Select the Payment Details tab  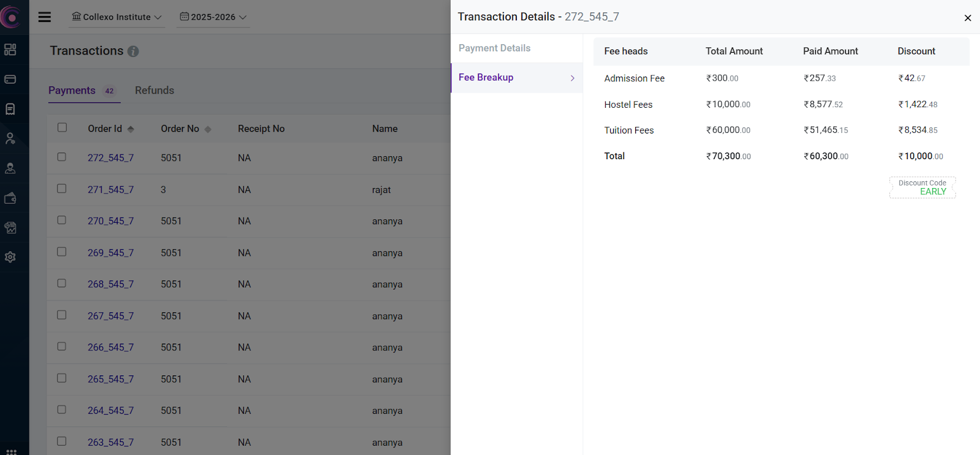(x=494, y=48)
